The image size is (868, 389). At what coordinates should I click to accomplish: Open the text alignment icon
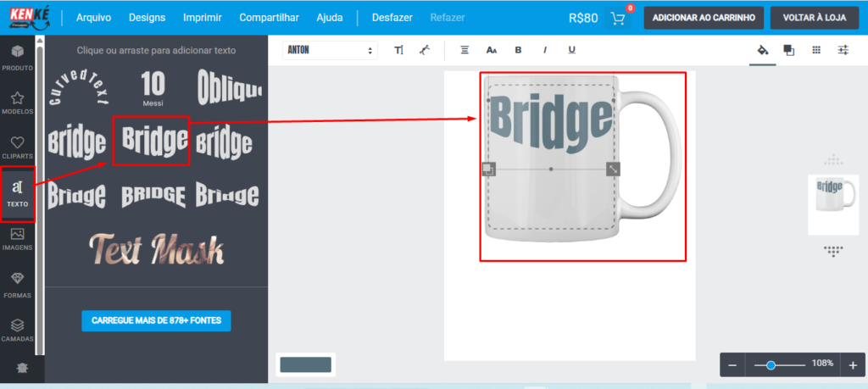tap(465, 50)
